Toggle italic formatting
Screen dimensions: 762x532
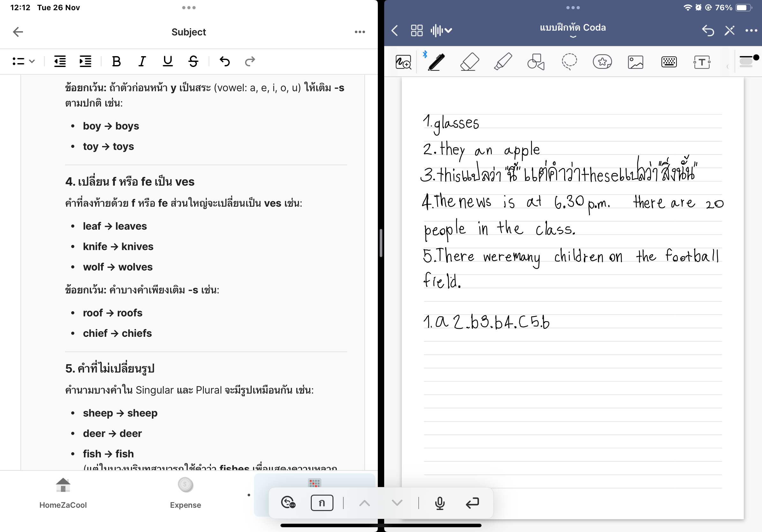click(142, 61)
